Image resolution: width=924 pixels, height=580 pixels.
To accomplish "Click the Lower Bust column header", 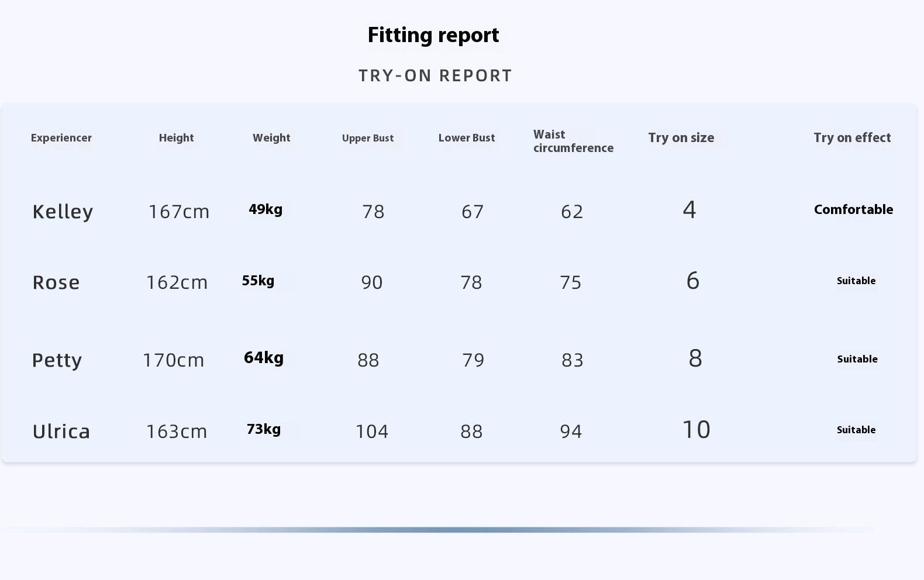I will (467, 138).
